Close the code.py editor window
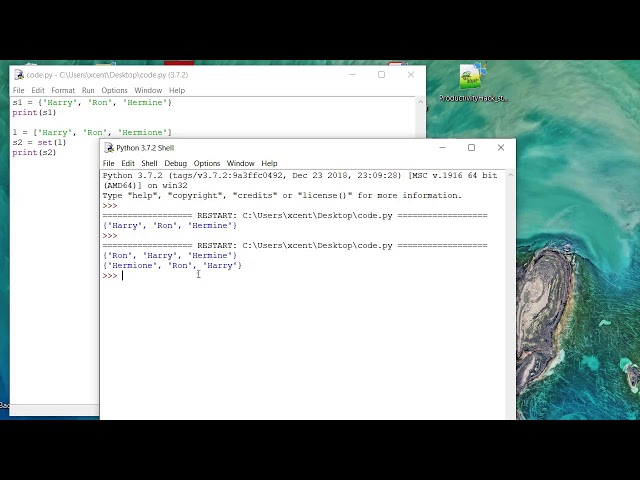This screenshot has height=480, width=640. (411, 75)
